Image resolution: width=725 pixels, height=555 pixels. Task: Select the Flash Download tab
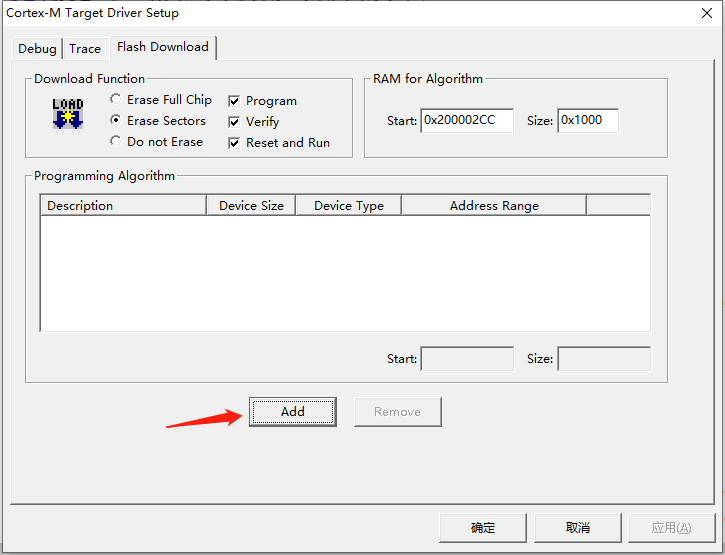[163, 47]
